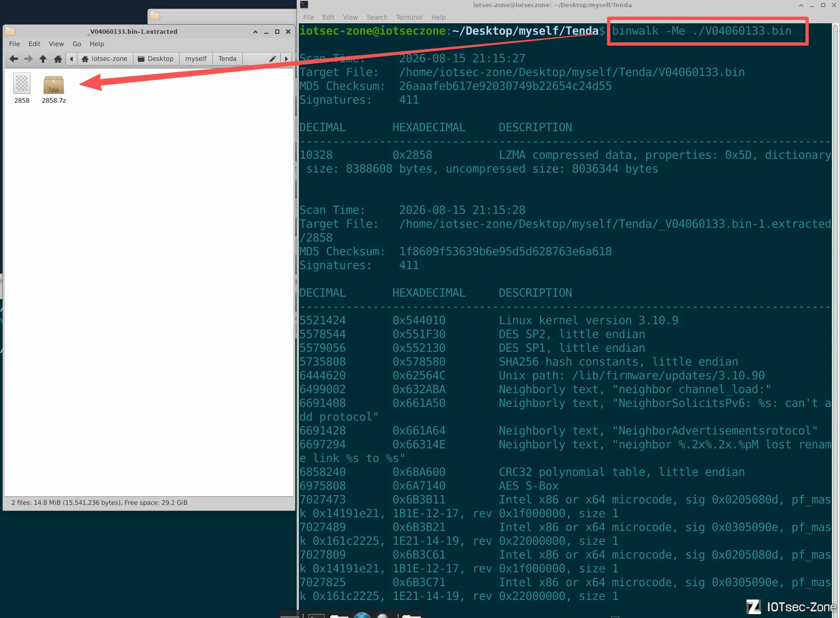The height and width of the screenshot is (618, 840).
Task: Click the AES S-Box entry
Action: pyautogui.click(x=529, y=486)
